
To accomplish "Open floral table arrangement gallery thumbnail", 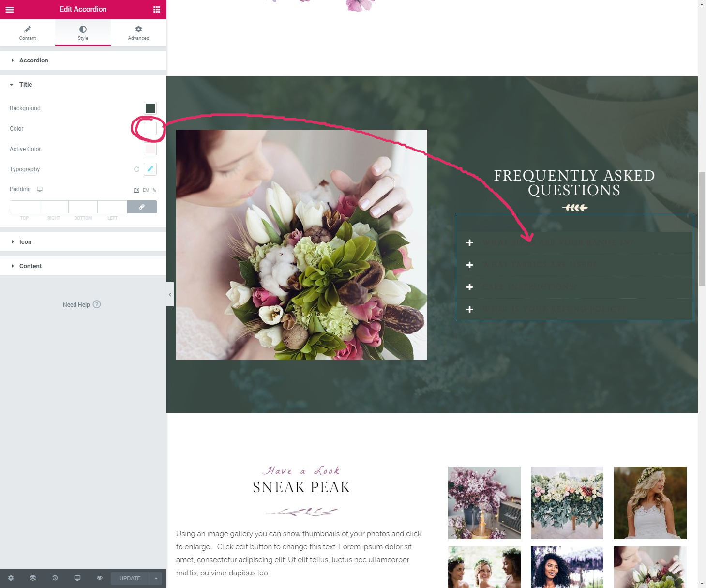I will click(567, 503).
